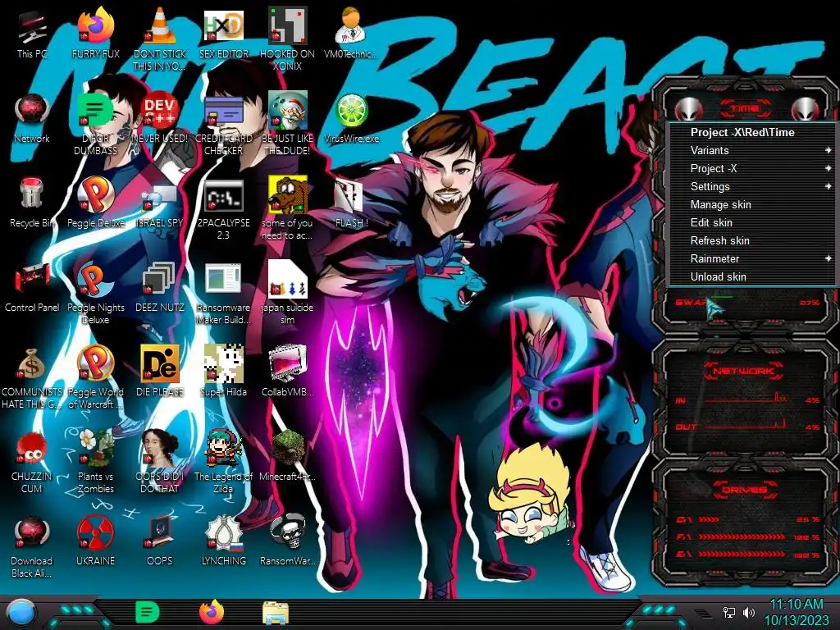840x630 pixels.
Task: Select the Peggle World of Warcraft icon
Action: [95, 377]
